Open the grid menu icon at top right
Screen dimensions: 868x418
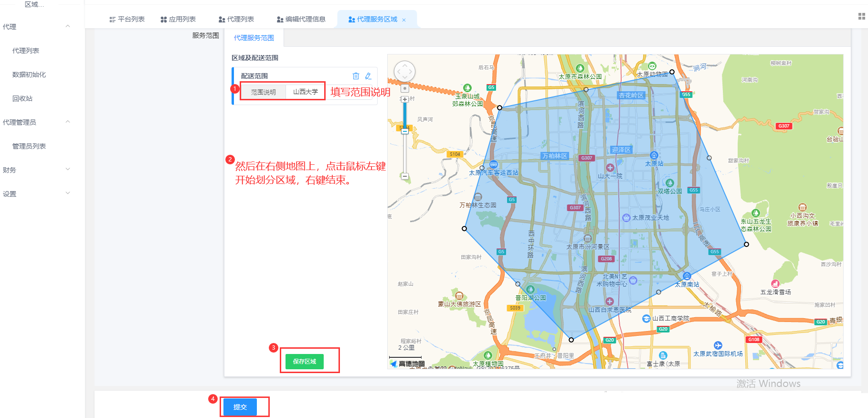(861, 16)
